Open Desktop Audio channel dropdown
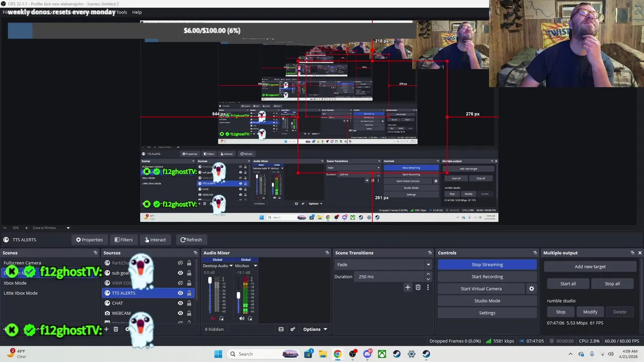 tap(231, 265)
